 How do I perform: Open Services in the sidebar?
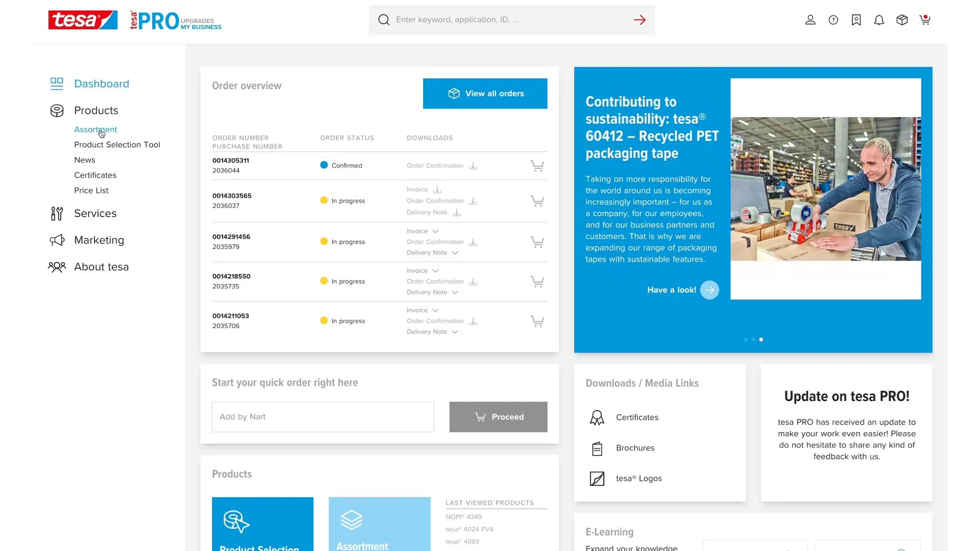point(95,213)
